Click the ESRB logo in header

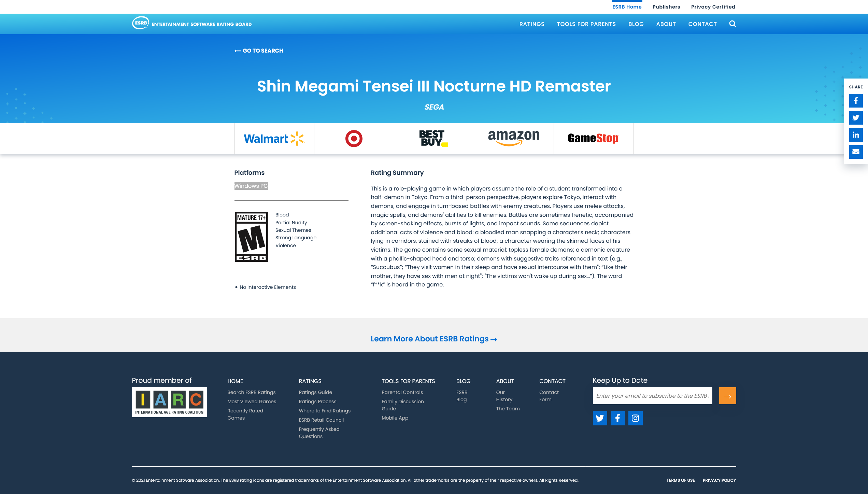[x=192, y=23]
